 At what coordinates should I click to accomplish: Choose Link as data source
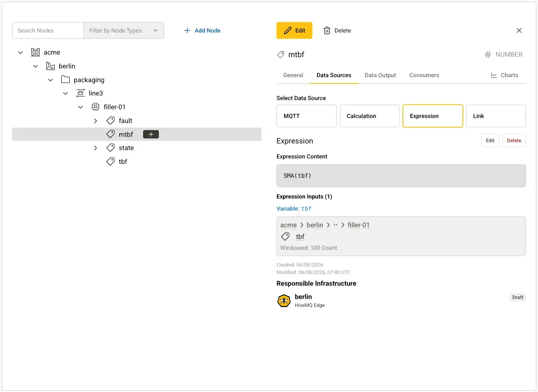496,116
